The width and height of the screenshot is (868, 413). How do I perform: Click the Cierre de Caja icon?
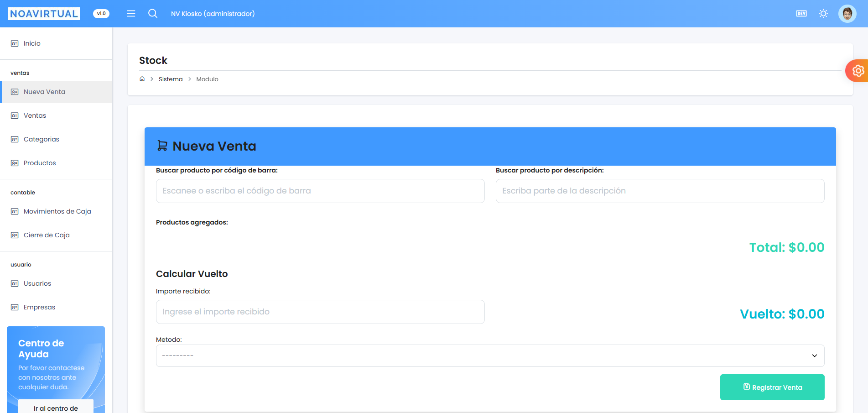click(x=15, y=235)
